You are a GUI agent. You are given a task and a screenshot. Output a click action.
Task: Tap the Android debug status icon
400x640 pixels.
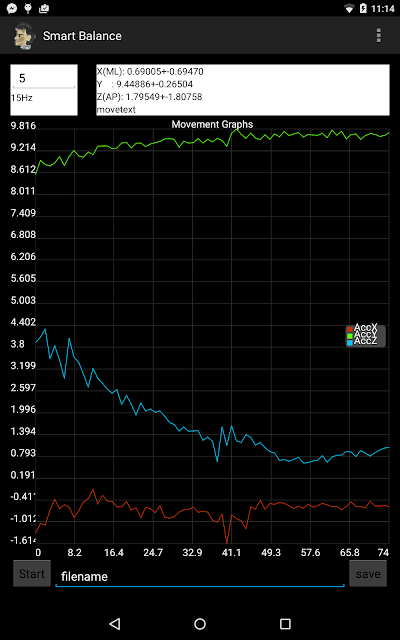point(28,8)
